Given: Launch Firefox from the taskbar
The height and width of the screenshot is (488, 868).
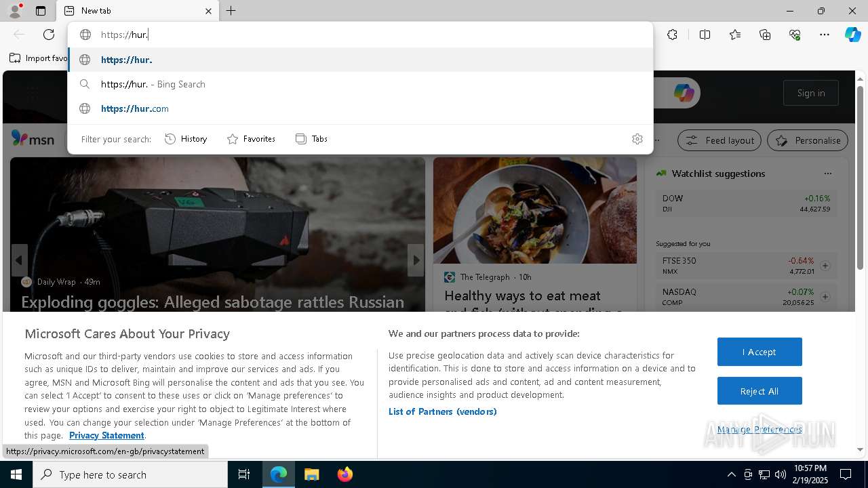Looking at the screenshot, I should click(344, 474).
